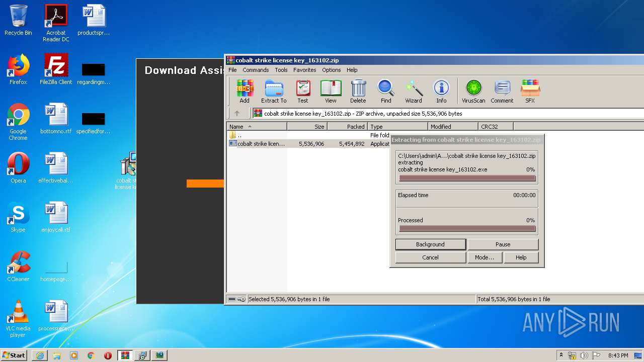Image resolution: width=644 pixels, height=362 pixels.
Task: Go up one folder level arrow
Action: pos(237,113)
